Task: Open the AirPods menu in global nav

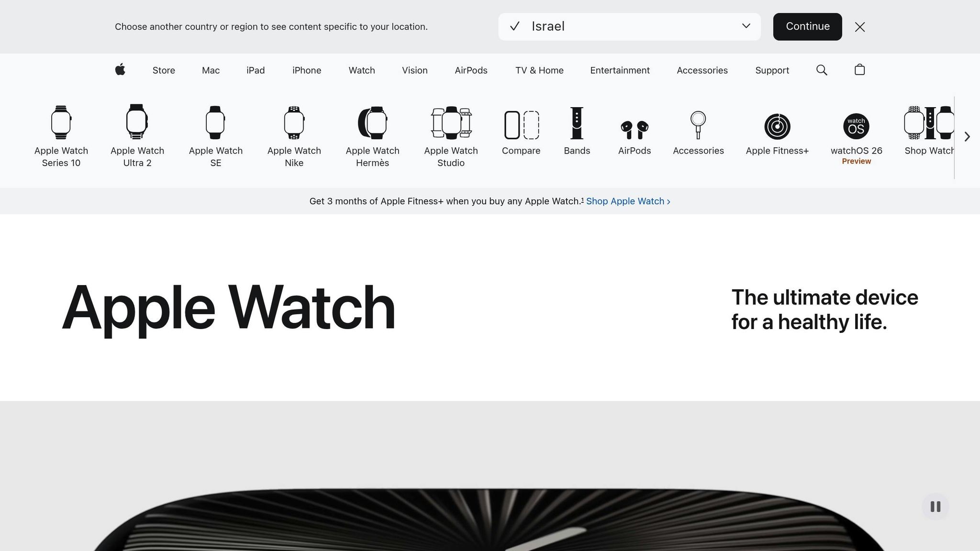Action: pyautogui.click(x=471, y=70)
